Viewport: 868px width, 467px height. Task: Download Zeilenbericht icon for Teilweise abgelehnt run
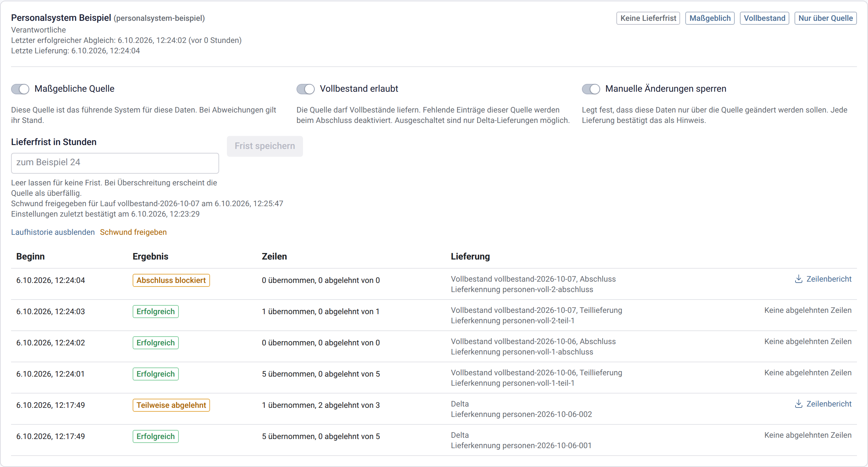[798, 404]
